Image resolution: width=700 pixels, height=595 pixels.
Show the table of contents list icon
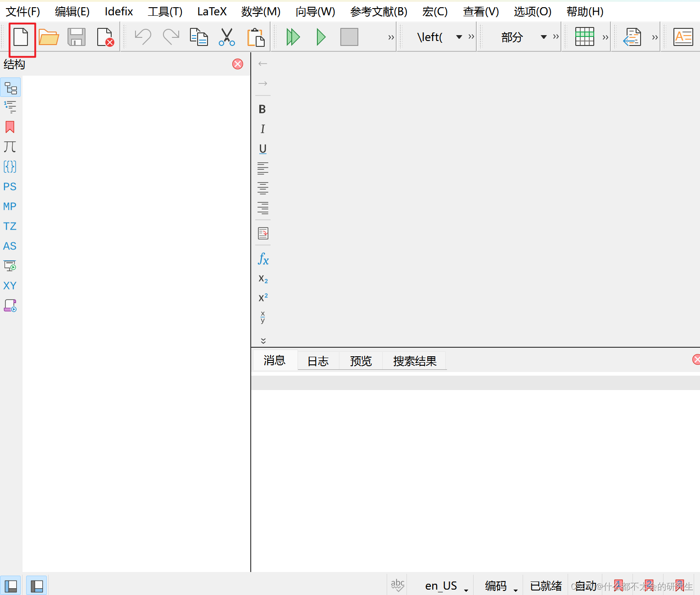point(10,107)
